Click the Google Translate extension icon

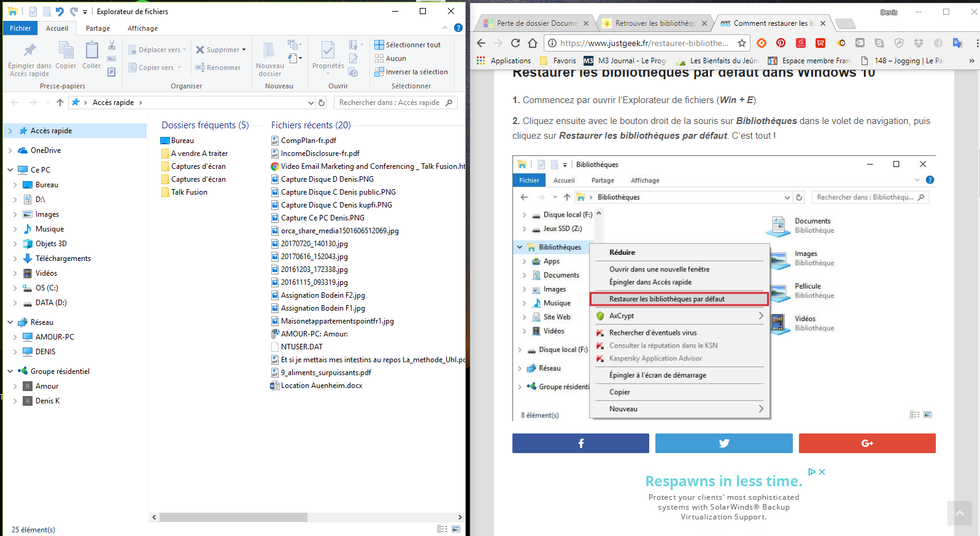click(957, 43)
